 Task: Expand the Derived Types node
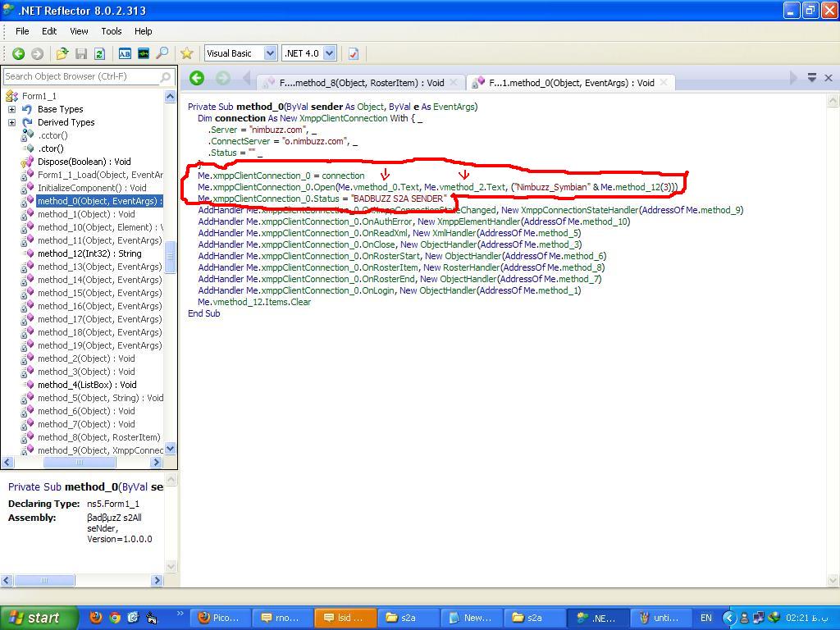pos(11,123)
